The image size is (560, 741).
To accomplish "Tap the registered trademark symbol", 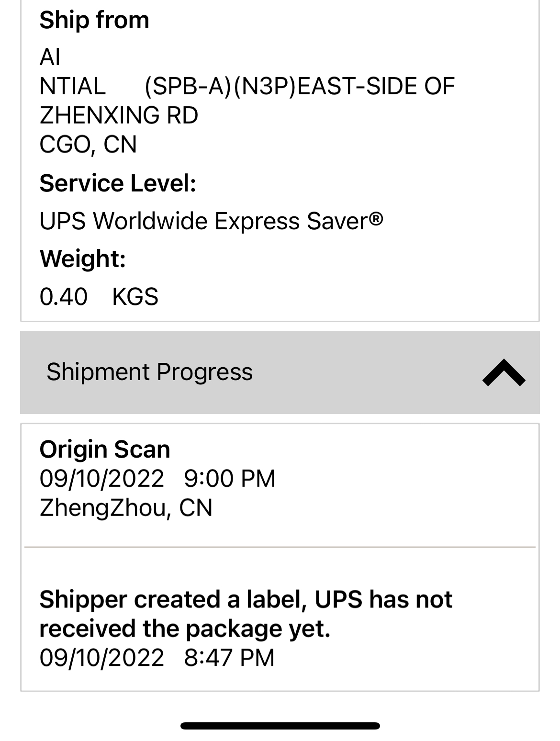I will [376, 219].
